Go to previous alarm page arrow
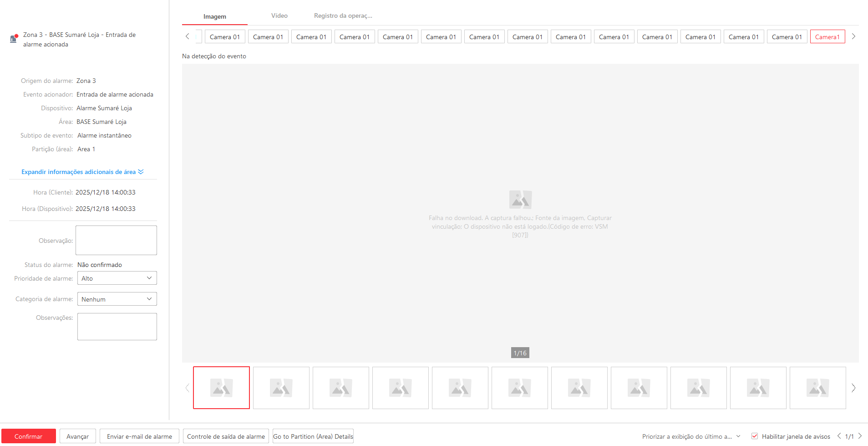The height and width of the screenshot is (446, 868). (x=839, y=436)
